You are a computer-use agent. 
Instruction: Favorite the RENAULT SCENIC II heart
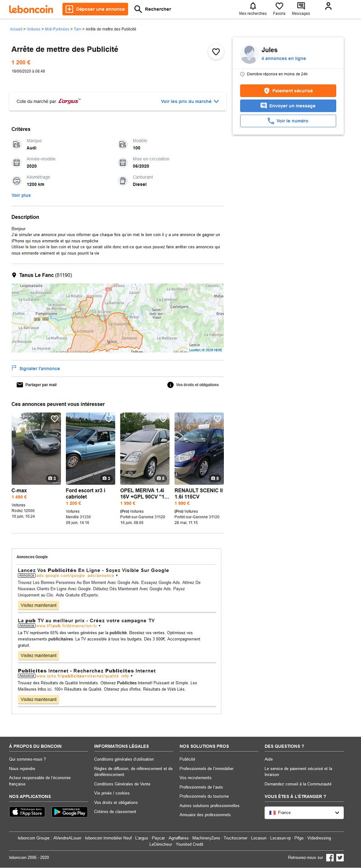pos(218,419)
